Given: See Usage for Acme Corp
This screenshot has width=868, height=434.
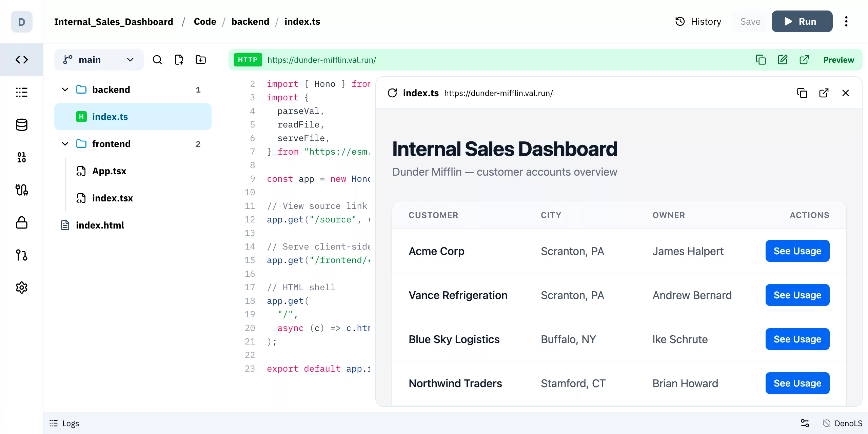Looking at the screenshot, I should point(797,251).
